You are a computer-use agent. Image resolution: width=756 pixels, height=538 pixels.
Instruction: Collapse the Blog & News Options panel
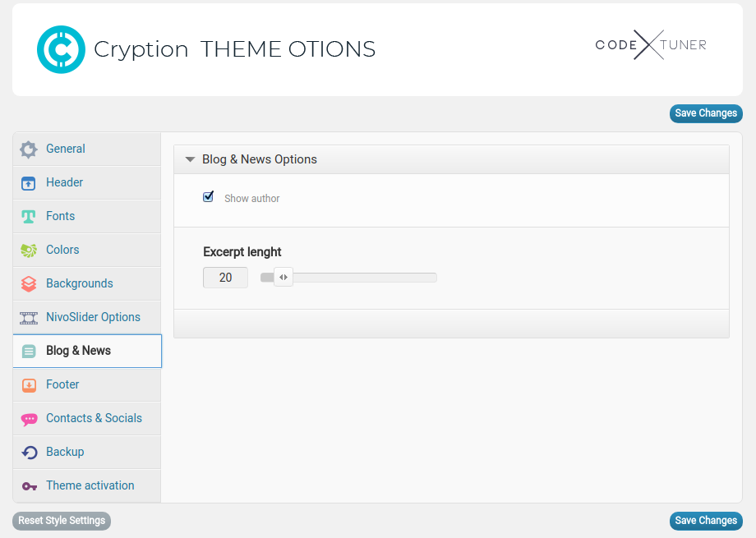click(190, 159)
